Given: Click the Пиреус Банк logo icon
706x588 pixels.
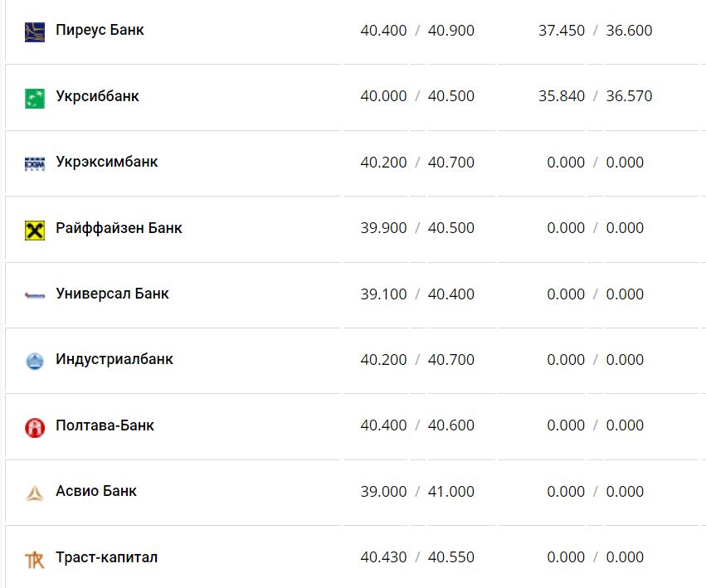Looking at the screenshot, I should coord(34,32).
